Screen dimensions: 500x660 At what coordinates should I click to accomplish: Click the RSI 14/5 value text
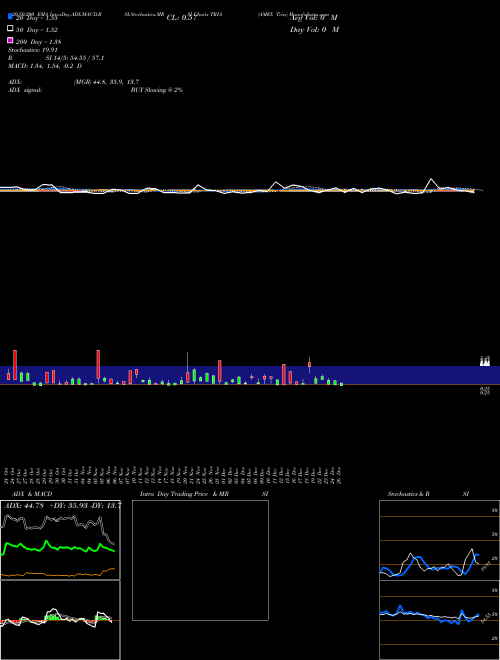click(75, 58)
